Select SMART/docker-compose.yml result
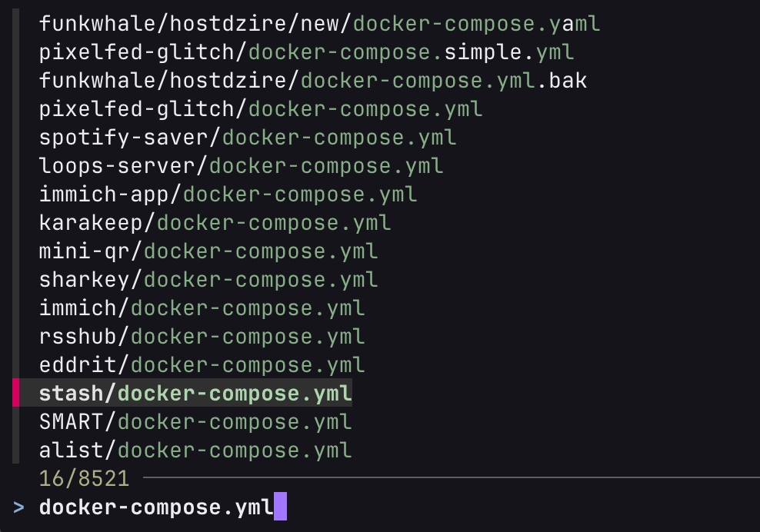The width and height of the screenshot is (760, 532). (195, 422)
